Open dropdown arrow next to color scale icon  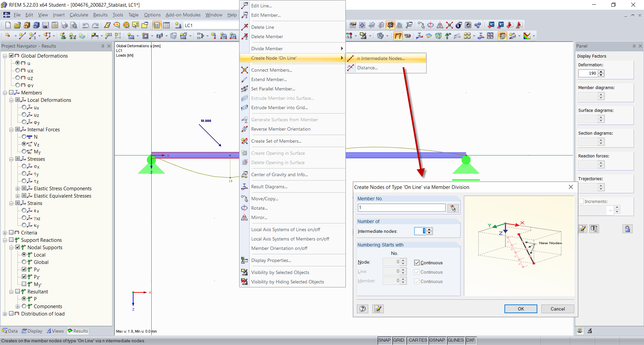(534, 36)
